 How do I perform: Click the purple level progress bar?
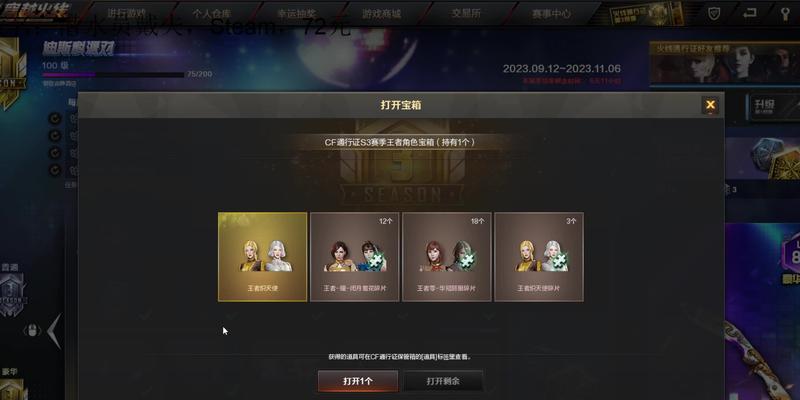pos(113,74)
